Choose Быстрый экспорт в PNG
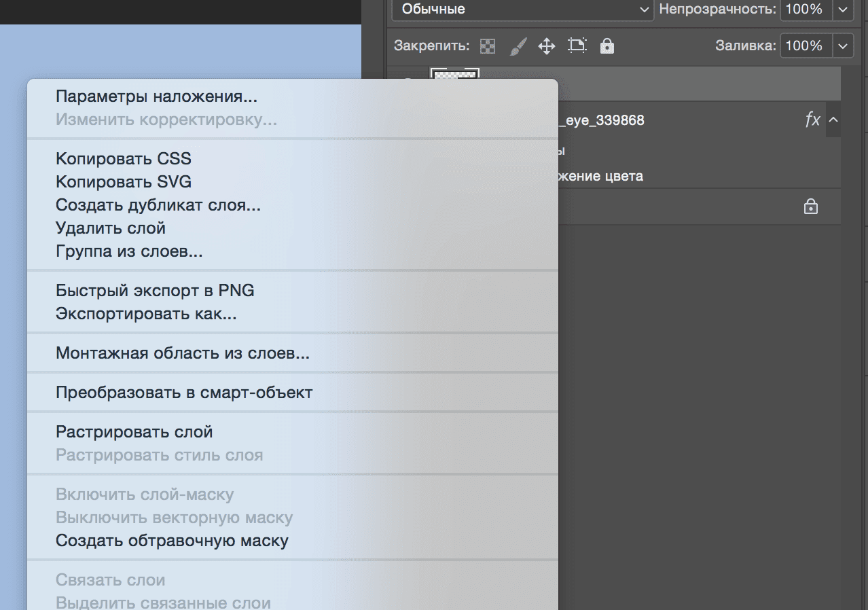Image resolution: width=868 pixels, height=610 pixels. 155,291
